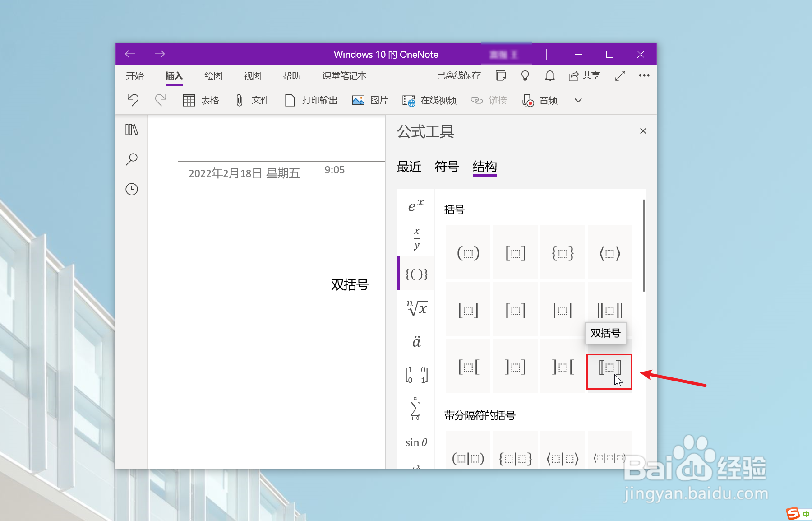812x521 pixels.
Task: Share the notebook with 共享
Action: (584, 76)
